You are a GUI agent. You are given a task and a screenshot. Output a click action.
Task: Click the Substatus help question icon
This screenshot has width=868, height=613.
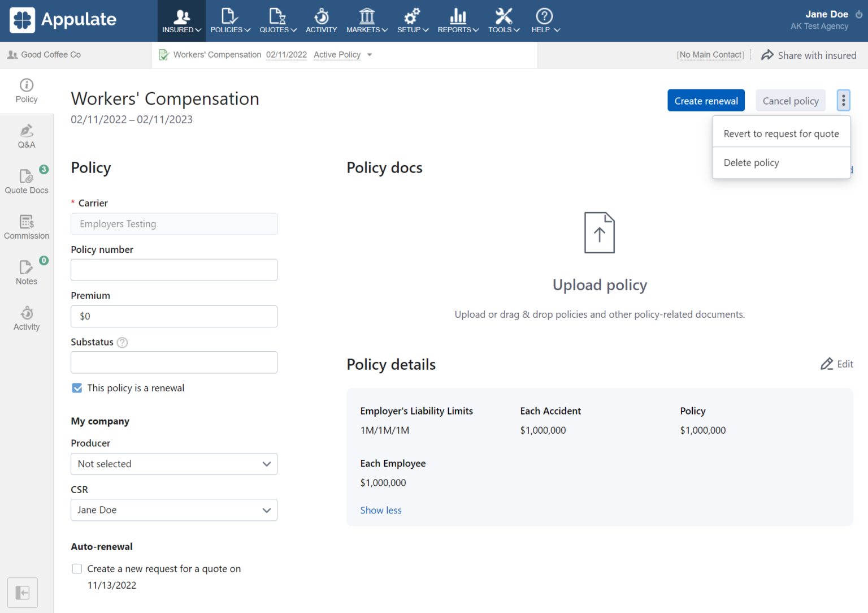click(x=122, y=342)
